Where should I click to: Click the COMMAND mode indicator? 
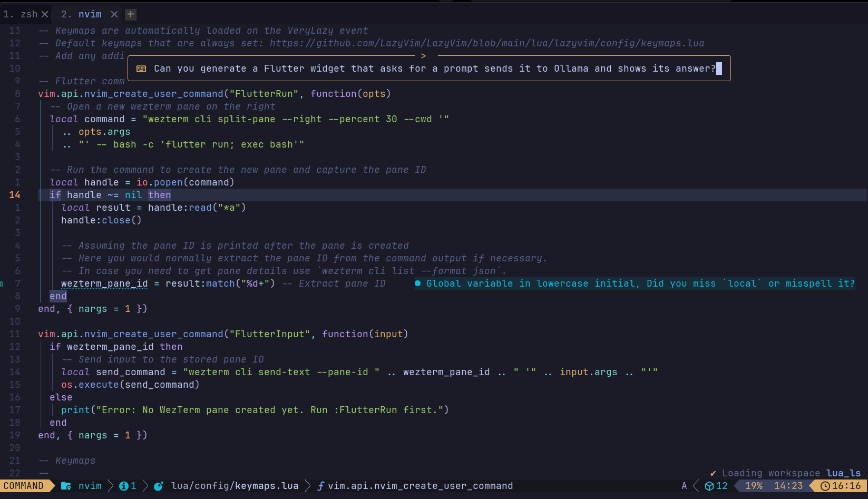(x=24, y=486)
